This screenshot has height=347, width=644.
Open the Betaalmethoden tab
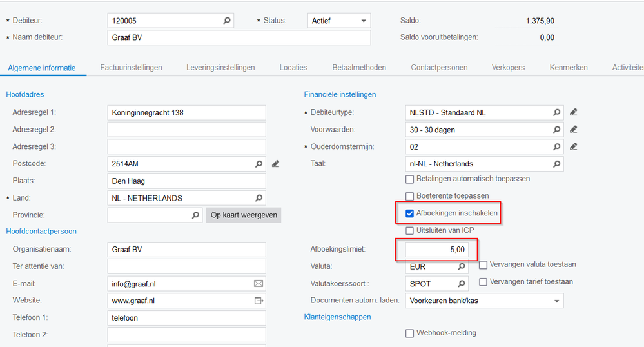(x=359, y=68)
